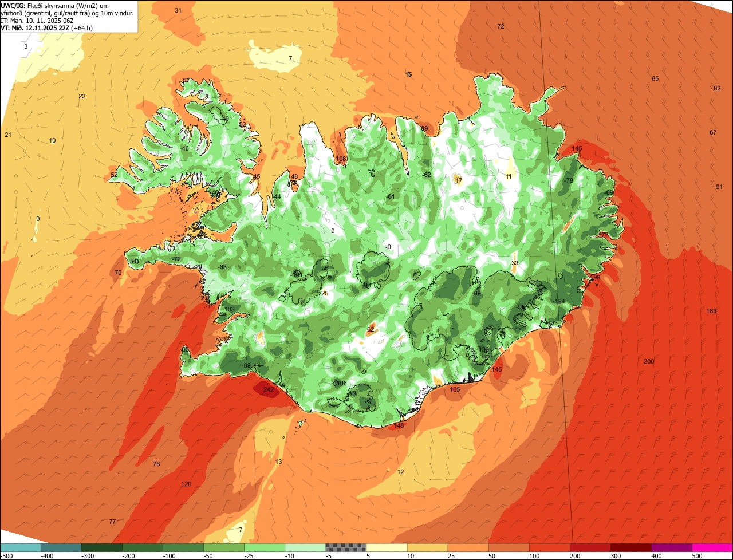Click the value 21 at the left edge
This screenshot has width=733, height=560.
8,135
